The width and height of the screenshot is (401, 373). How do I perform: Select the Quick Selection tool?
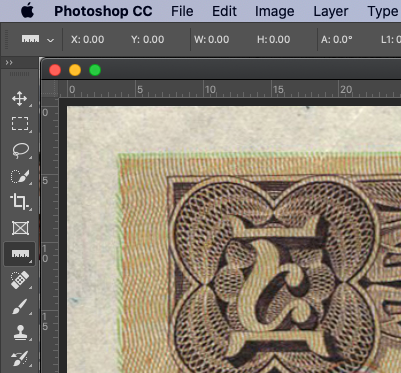point(20,176)
